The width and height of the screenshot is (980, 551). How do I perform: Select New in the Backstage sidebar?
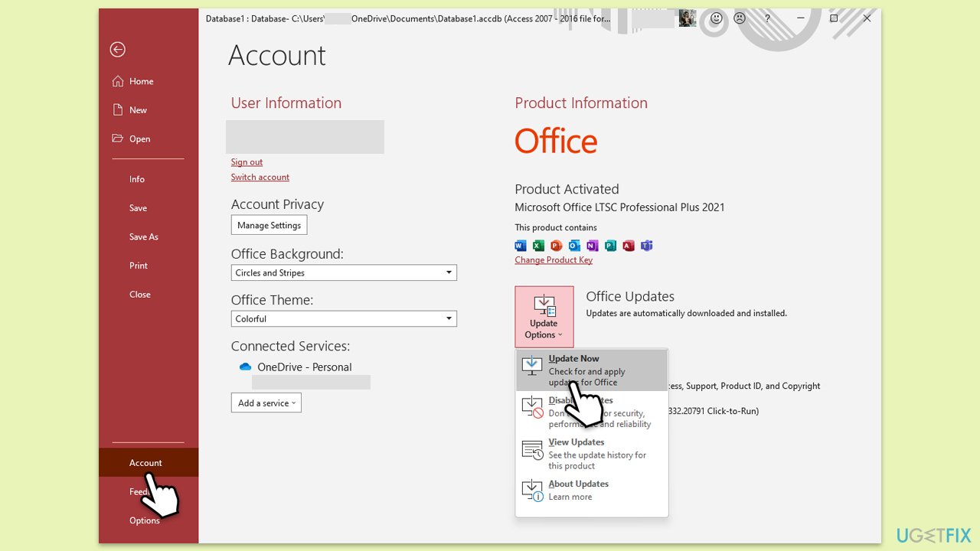[x=149, y=110]
